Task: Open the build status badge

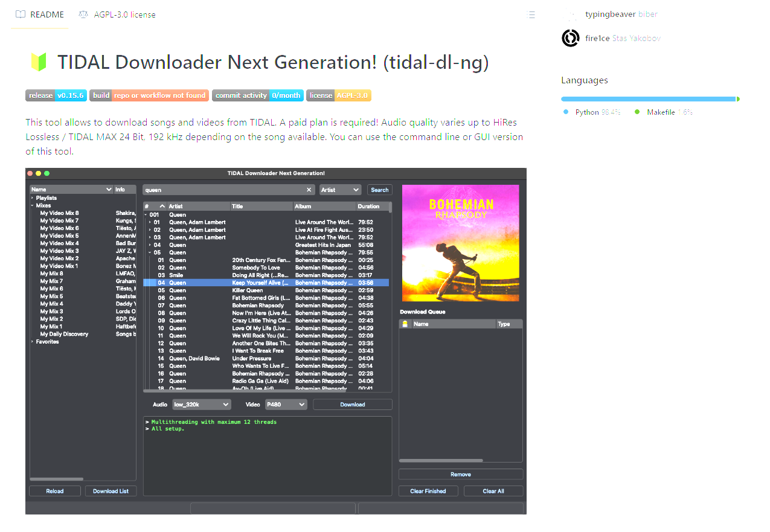Action: (149, 95)
